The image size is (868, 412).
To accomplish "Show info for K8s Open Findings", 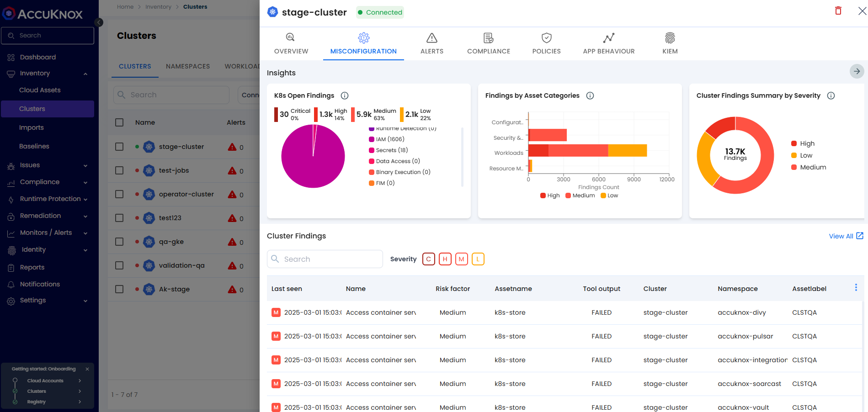I will (x=345, y=95).
